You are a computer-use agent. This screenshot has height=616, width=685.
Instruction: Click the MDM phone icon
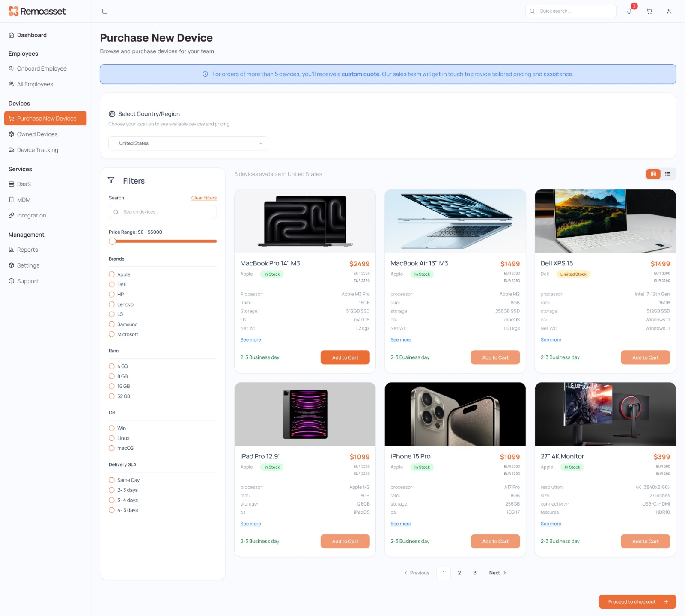click(12, 199)
